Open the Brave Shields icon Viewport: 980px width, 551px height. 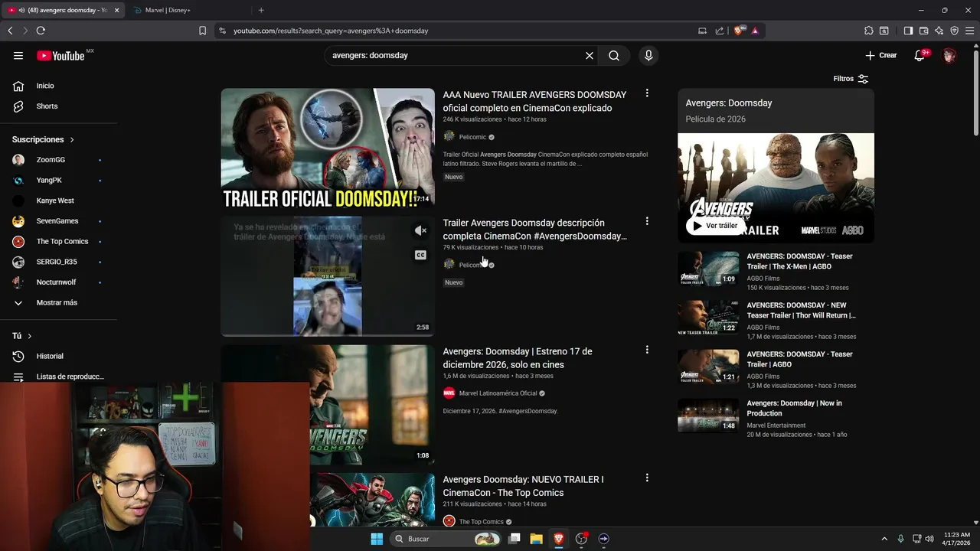tap(739, 31)
